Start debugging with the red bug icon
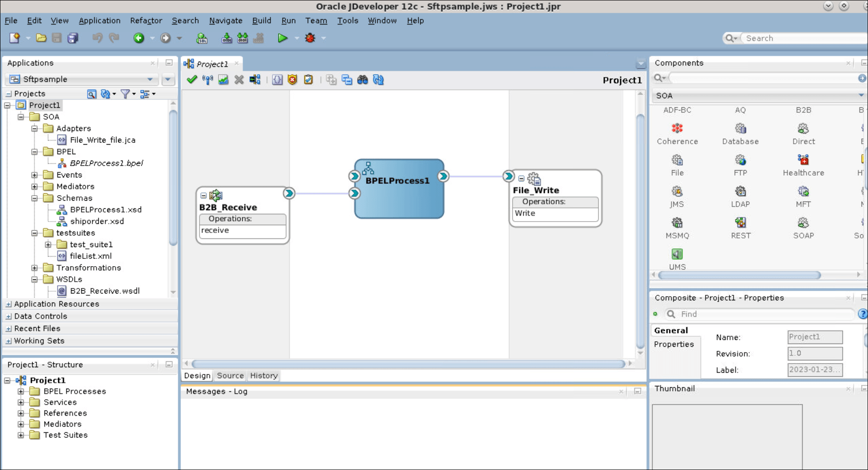This screenshot has width=868, height=470. pyautogui.click(x=310, y=38)
